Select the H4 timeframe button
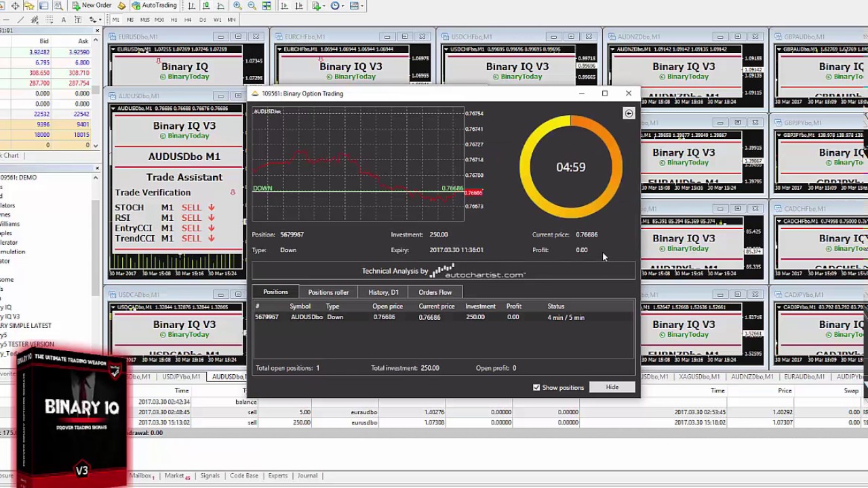The height and width of the screenshot is (488, 868). pyautogui.click(x=188, y=20)
